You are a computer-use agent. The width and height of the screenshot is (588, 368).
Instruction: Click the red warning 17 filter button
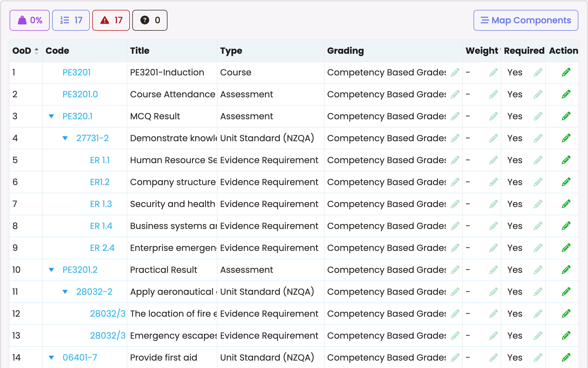pos(111,20)
